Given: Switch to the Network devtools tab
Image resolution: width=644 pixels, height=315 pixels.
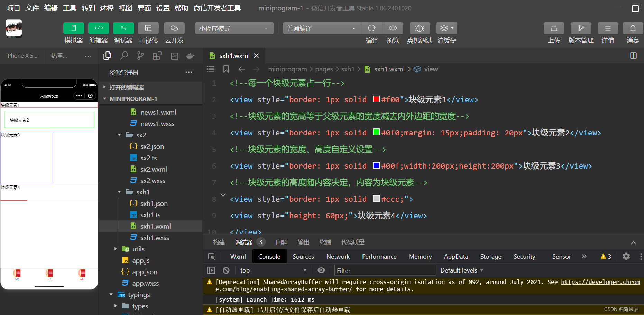Looking at the screenshot, I should (x=338, y=257).
